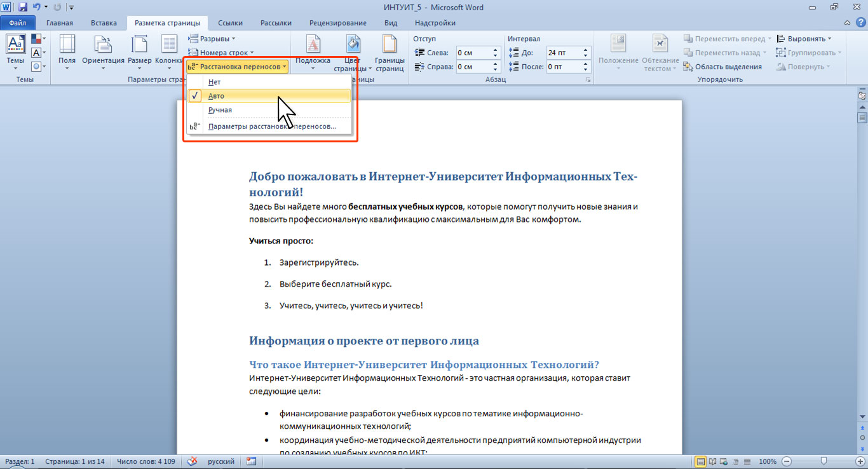The height and width of the screenshot is (469, 868).
Task: Toggle the ruler button above scrollbar
Action: click(862, 95)
